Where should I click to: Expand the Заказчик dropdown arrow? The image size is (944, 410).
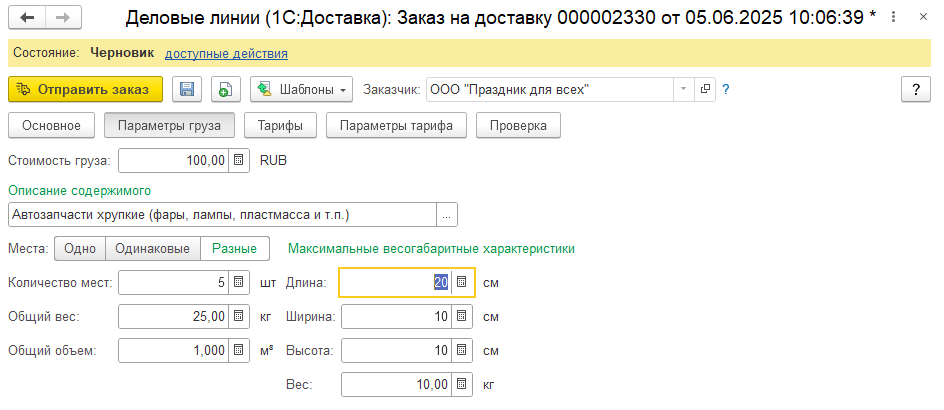pyautogui.click(x=684, y=89)
